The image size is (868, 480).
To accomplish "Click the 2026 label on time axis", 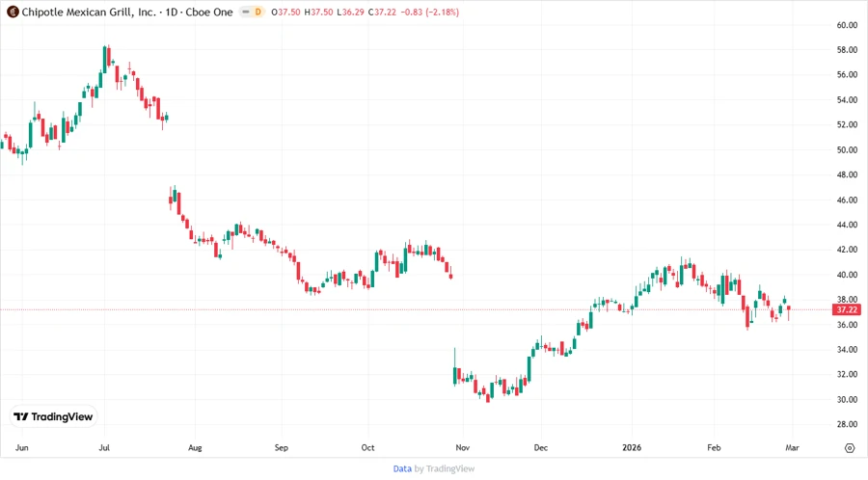I will [x=632, y=447].
